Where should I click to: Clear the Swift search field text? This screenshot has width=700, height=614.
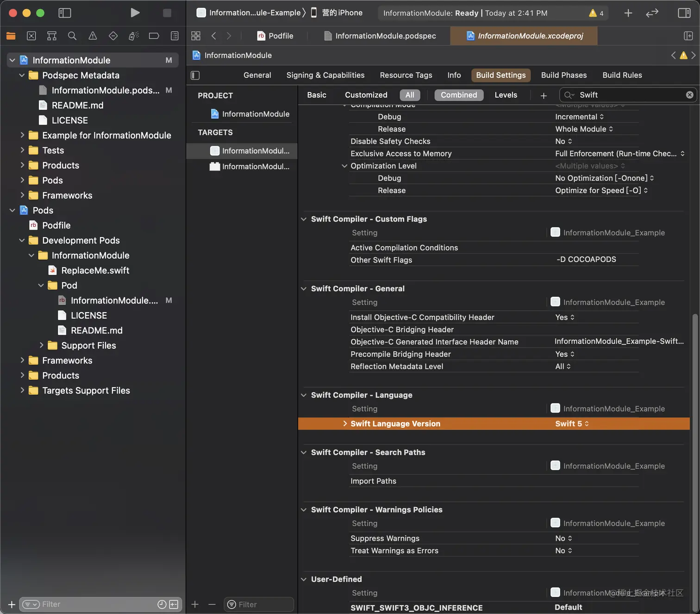coord(689,95)
